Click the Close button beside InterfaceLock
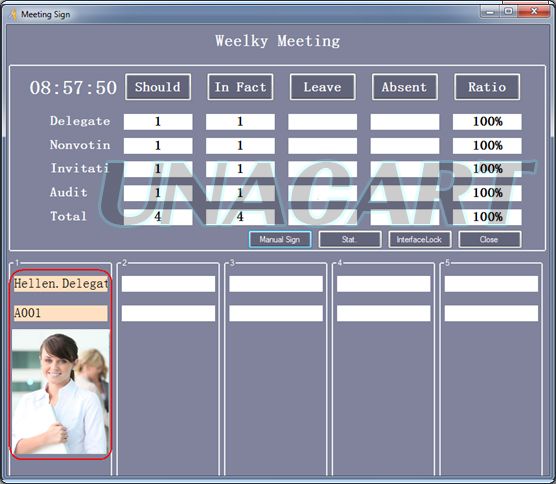Viewport: 556px width, 484px height. point(490,239)
